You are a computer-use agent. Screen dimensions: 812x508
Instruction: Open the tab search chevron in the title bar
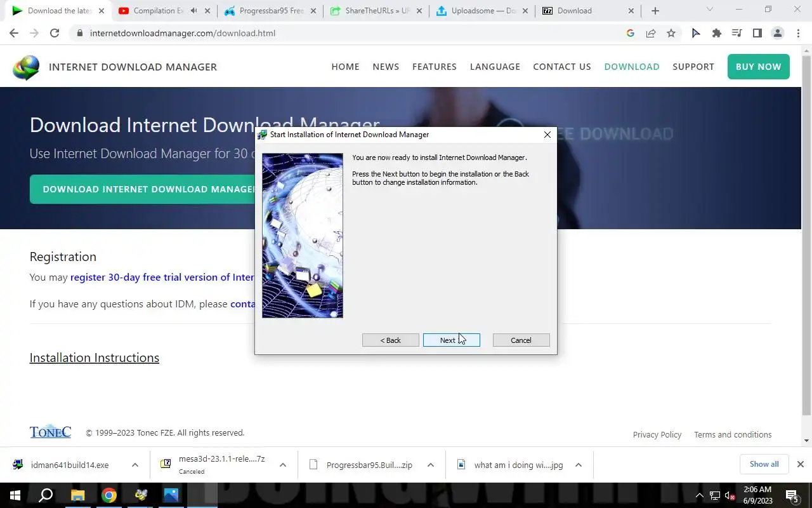709,10
